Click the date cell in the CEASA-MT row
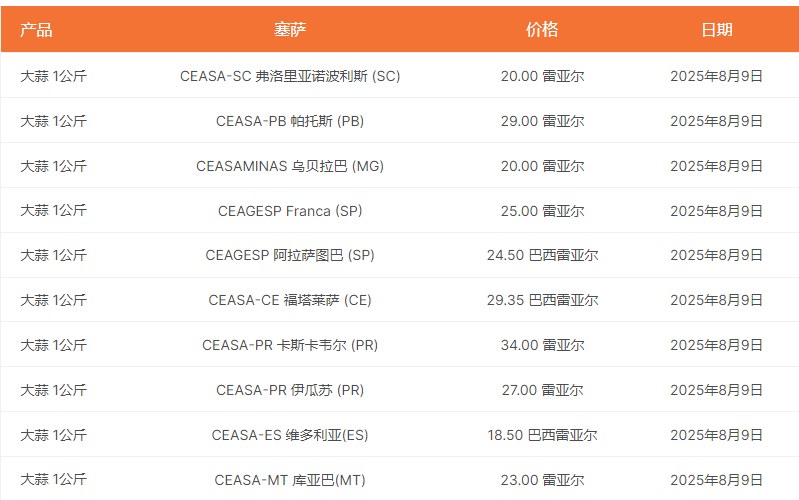This screenshot has width=799, height=500. (716, 480)
